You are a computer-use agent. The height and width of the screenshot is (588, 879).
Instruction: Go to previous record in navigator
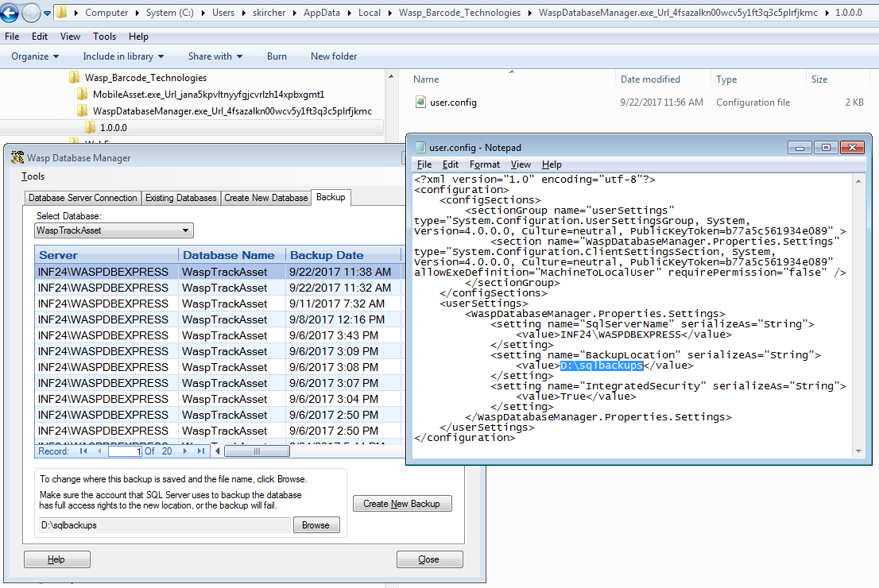point(99,451)
